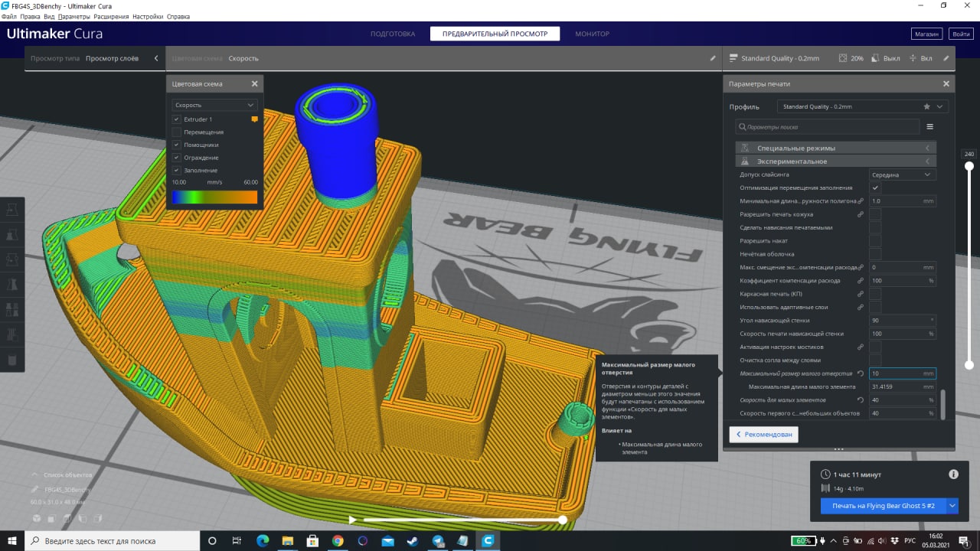Image resolution: width=980 pixels, height=551 pixels.
Task: Click the profile layers icon in settings bar
Action: click(x=733, y=58)
